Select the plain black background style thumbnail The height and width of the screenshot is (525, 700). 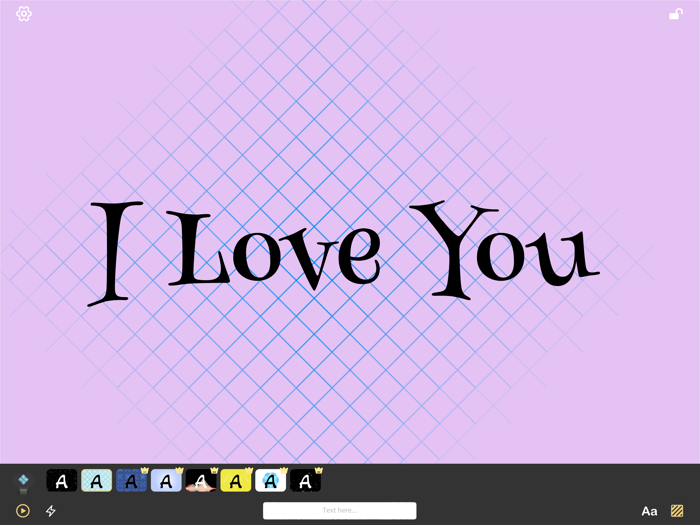click(62, 481)
